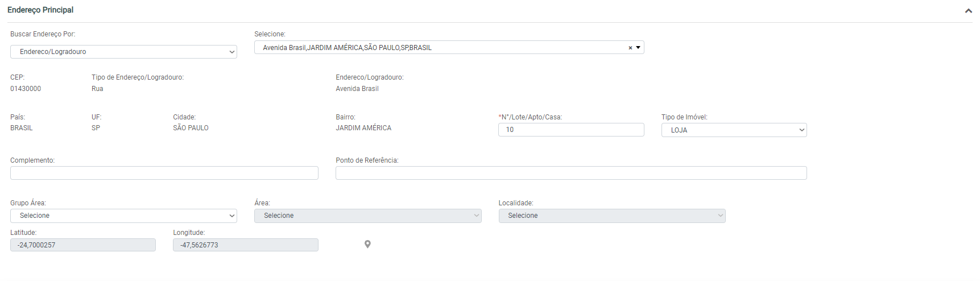Collapse the Endereço Principal section chevron
The image size is (980, 281).
(968, 11)
